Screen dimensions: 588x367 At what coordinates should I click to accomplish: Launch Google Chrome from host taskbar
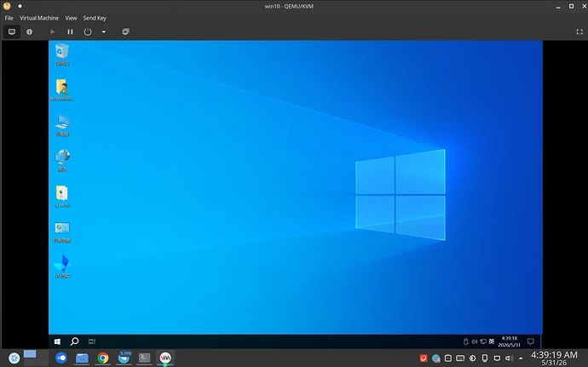[x=103, y=358]
